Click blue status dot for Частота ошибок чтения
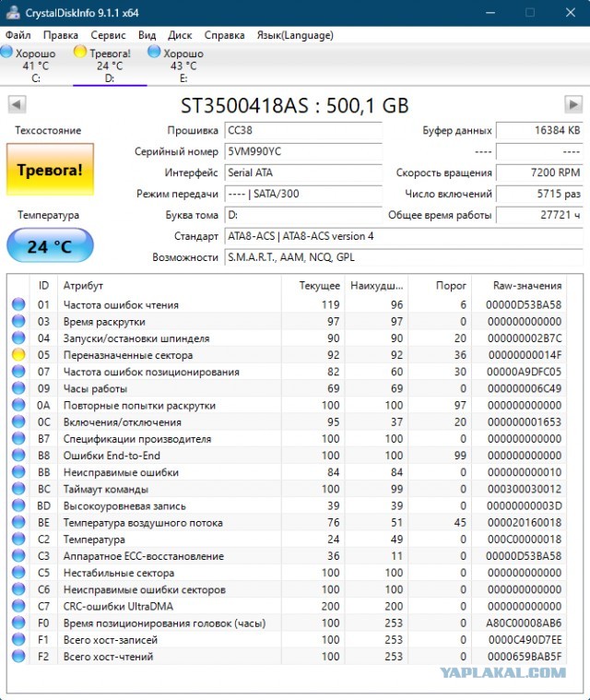The height and width of the screenshot is (700, 590). pyautogui.click(x=18, y=304)
